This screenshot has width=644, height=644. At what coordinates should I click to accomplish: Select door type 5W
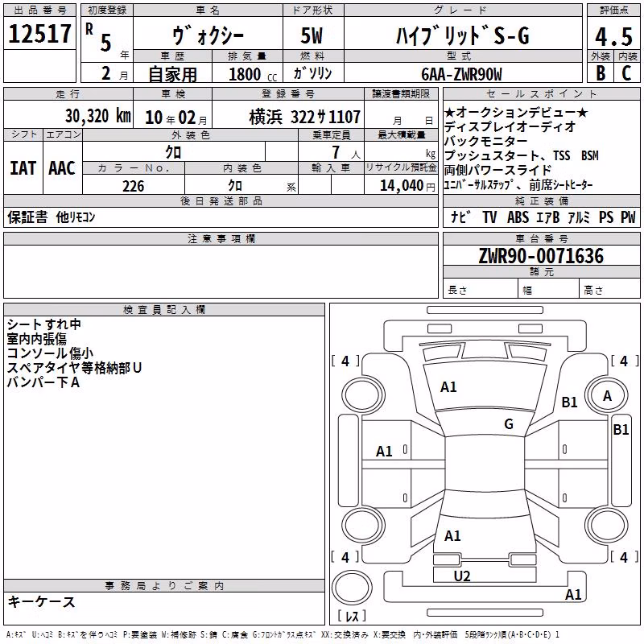tap(312, 35)
